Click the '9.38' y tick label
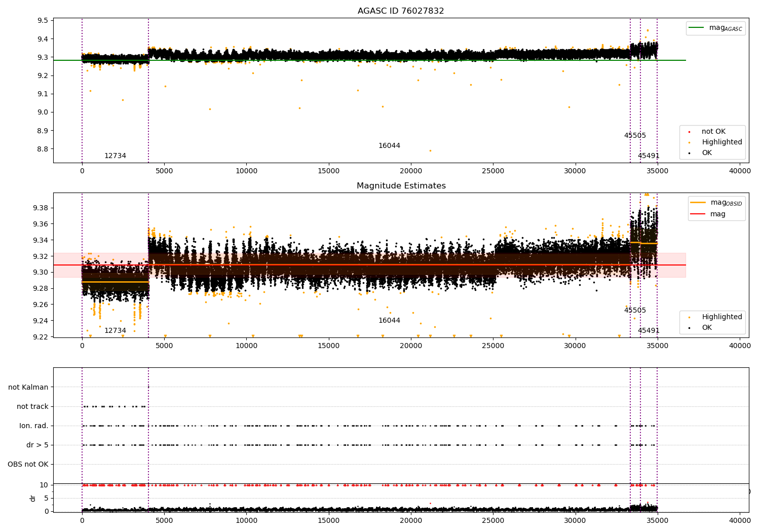 coord(41,208)
